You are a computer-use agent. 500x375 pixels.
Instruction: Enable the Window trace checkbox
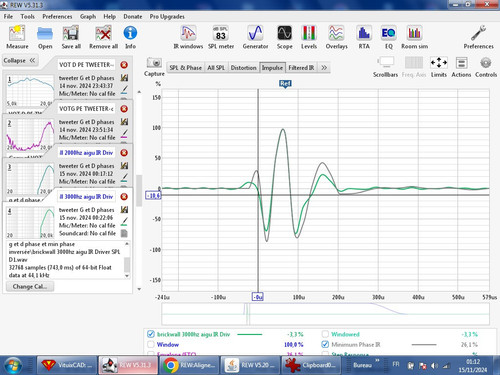(x=151, y=344)
